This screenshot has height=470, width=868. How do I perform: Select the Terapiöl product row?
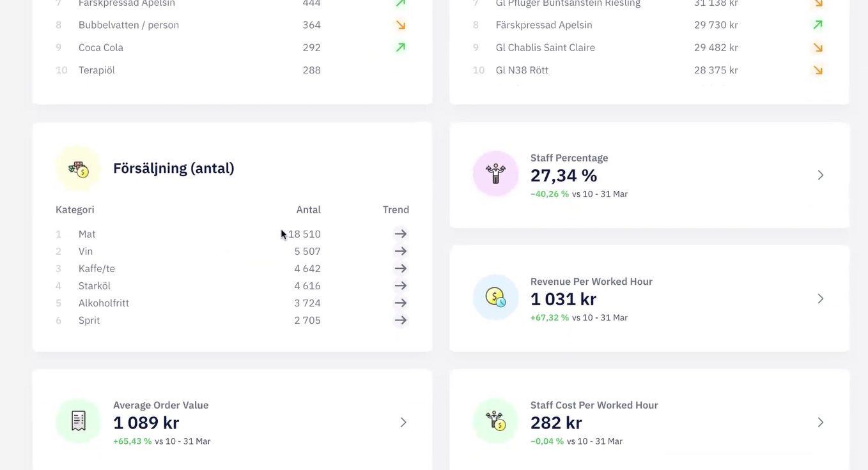tap(232, 70)
